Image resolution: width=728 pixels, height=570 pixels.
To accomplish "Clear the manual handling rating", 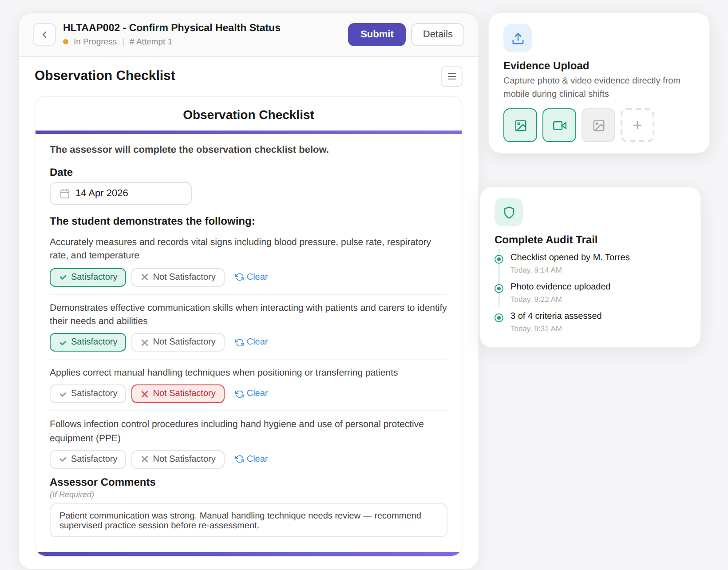I will point(251,393).
